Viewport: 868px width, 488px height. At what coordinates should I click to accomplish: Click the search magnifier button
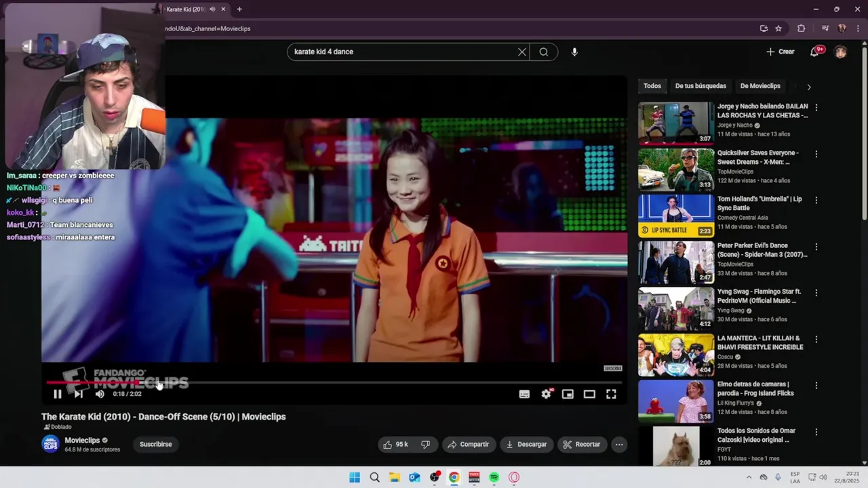[544, 52]
